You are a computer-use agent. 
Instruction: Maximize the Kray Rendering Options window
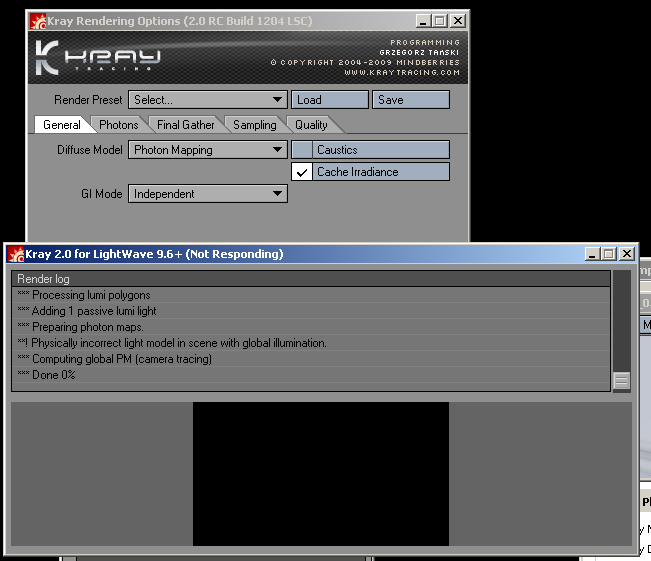point(439,20)
